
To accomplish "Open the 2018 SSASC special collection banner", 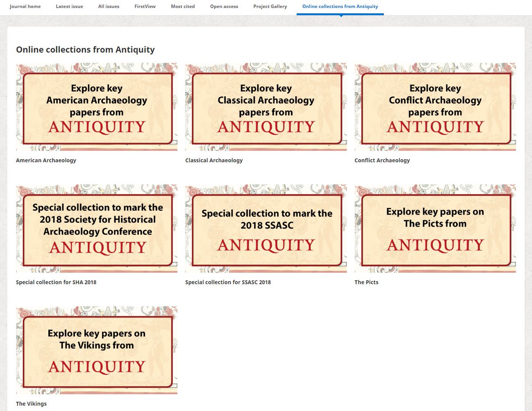I will pos(266,229).
